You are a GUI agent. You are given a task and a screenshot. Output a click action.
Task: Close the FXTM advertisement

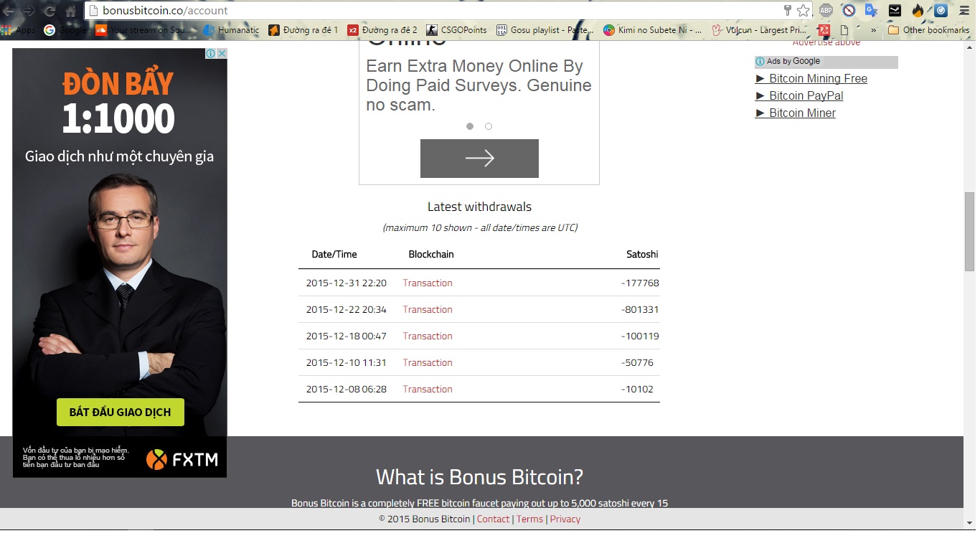click(x=222, y=54)
